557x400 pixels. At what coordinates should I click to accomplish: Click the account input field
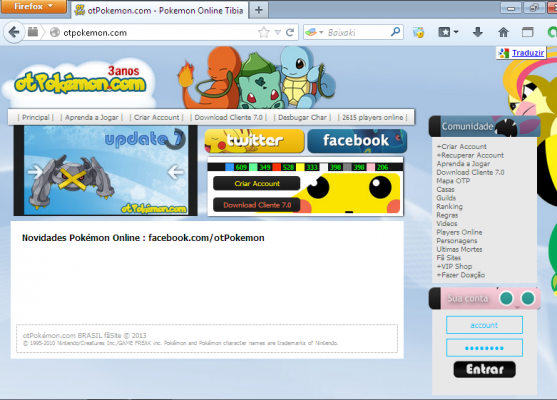tap(484, 325)
